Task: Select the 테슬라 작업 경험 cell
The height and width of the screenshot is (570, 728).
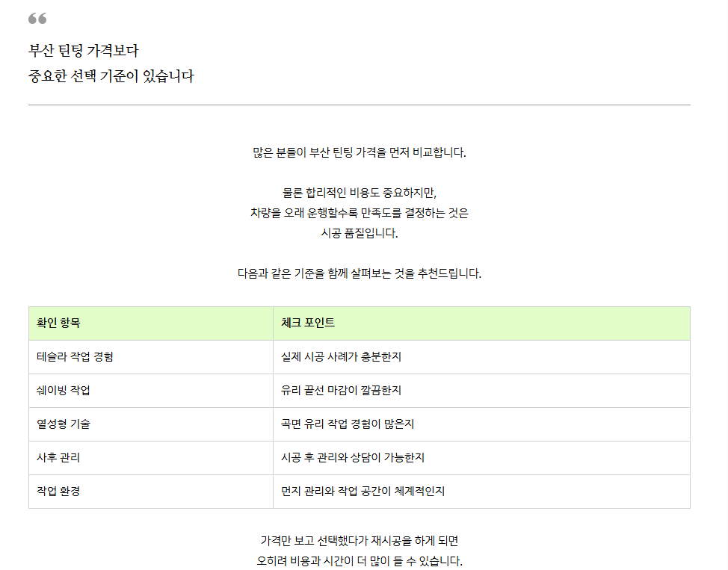Action: [x=151, y=357]
